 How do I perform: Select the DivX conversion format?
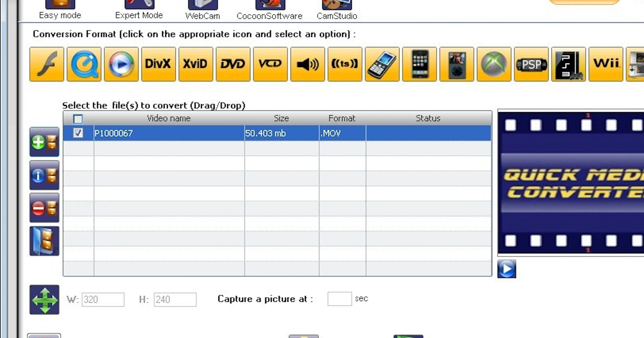(159, 64)
